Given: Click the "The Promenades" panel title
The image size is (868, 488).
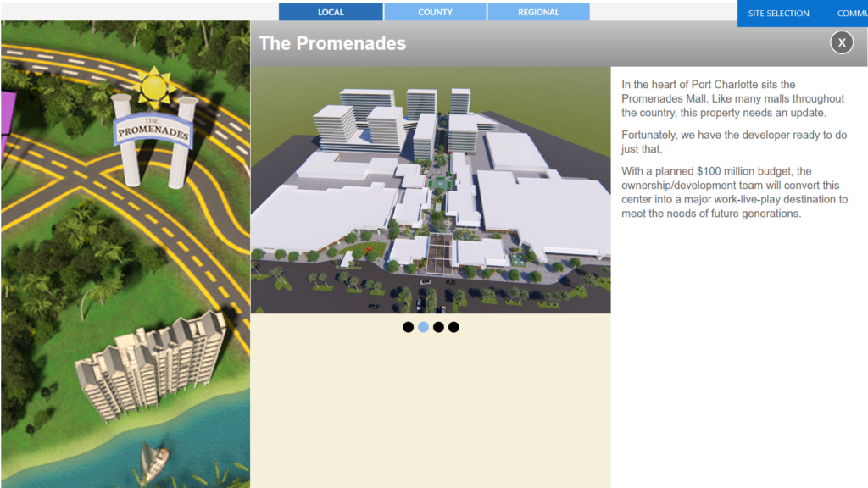Looking at the screenshot, I should click(x=332, y=43).
